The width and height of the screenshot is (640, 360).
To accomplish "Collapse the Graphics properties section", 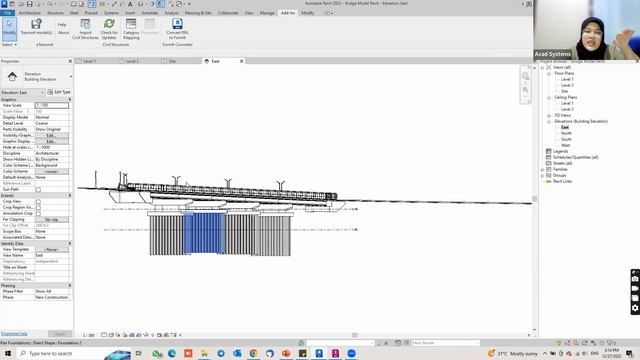I will point(70,100).
